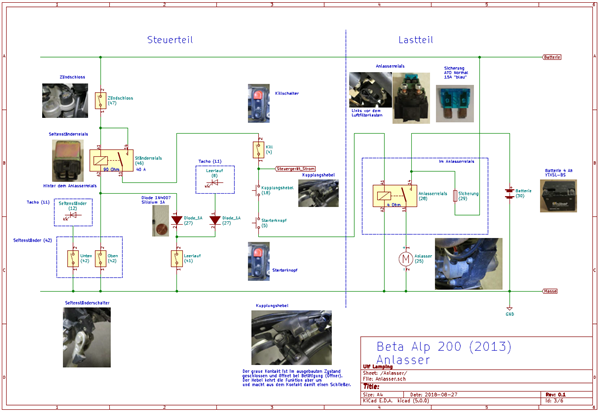Viewport: 600px width, 412px height.
Task: Select the Ständerrelais (46) relay symbol
Action: [111, 160]
